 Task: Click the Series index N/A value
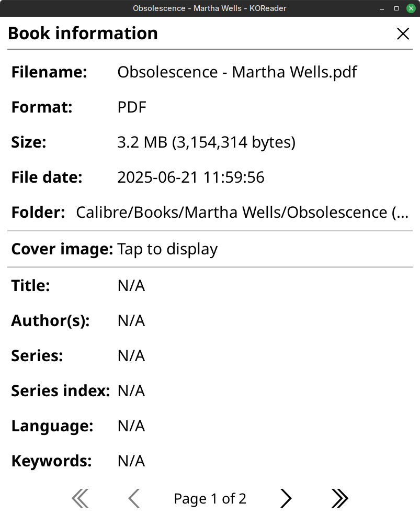point(131,391)
